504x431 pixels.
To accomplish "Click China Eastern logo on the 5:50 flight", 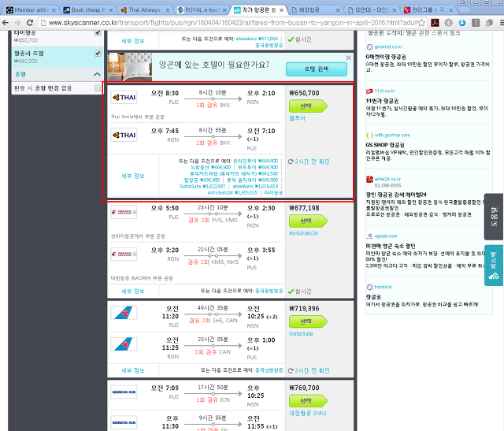I will pyautogui.click(x=124, y=212).
